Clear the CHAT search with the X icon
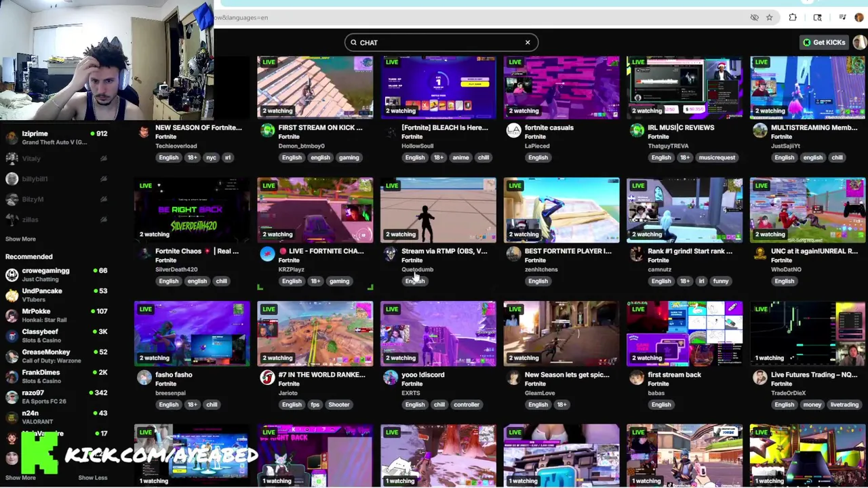Screen dimensions: 868x488 pyautogui.click(x=528, y=42)
